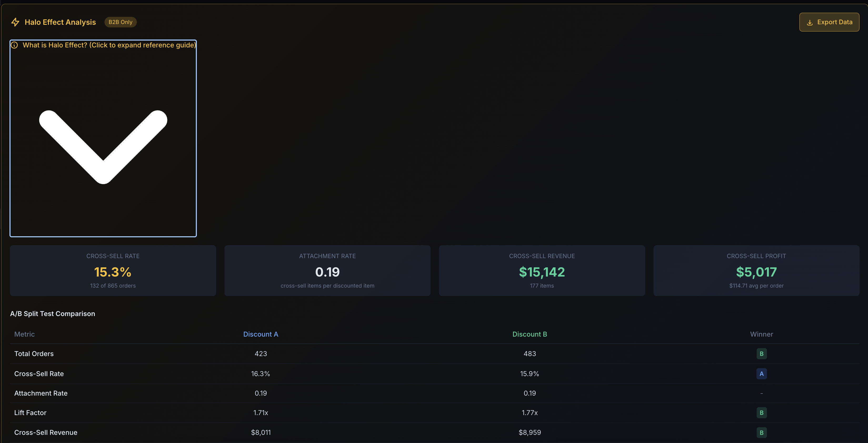Click the Halo Effect Analysis title
The width and height of the screenshot is (868, 443).
tap(60, 22)
